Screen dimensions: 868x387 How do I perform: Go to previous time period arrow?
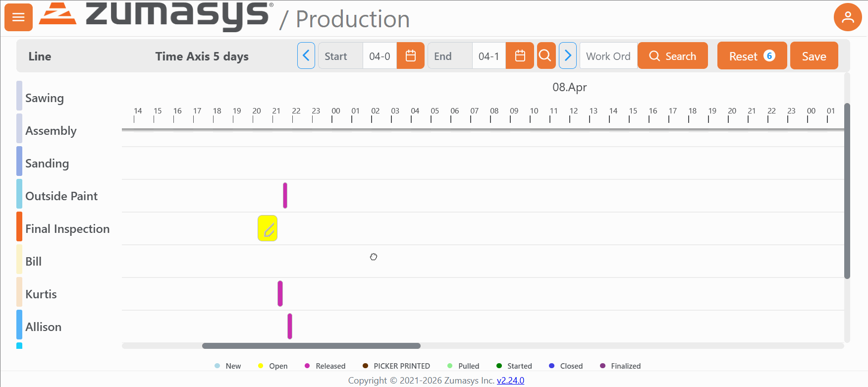coord(306,56)
